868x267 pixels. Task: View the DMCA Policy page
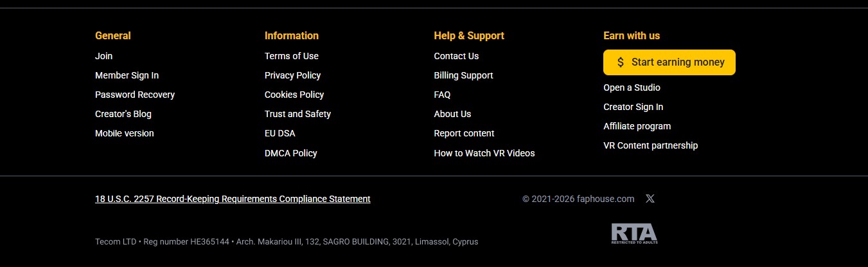[291, 153]
